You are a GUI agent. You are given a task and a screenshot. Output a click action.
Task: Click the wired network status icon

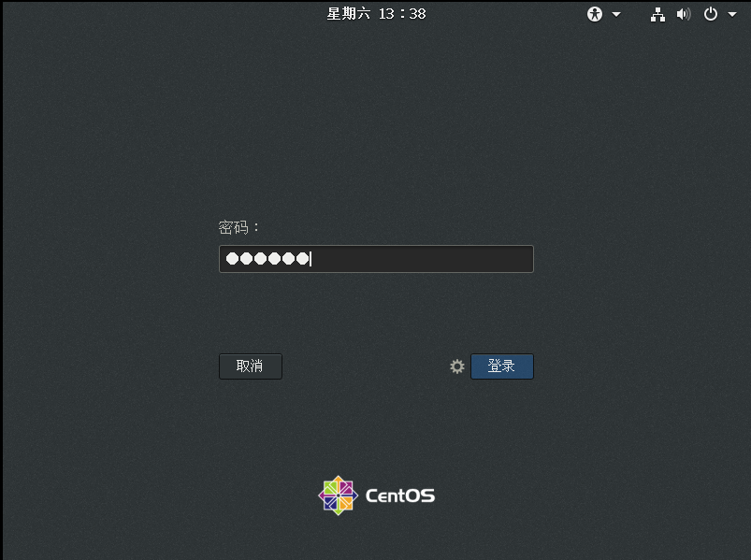657,14
